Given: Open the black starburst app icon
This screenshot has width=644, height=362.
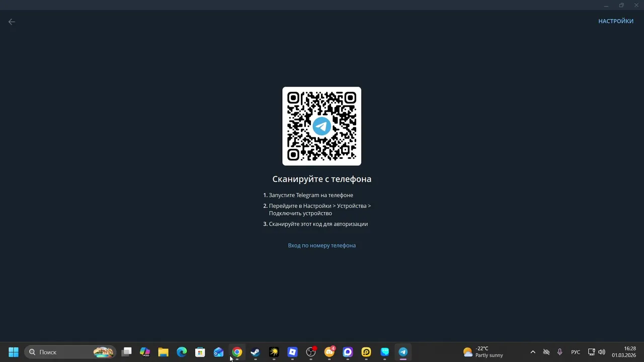Looking at the screenshot, I should coord(274,352).
